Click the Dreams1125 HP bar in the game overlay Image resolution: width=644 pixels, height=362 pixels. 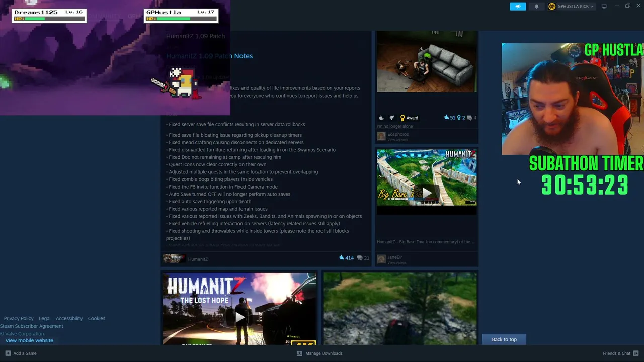tap(49, 19)
